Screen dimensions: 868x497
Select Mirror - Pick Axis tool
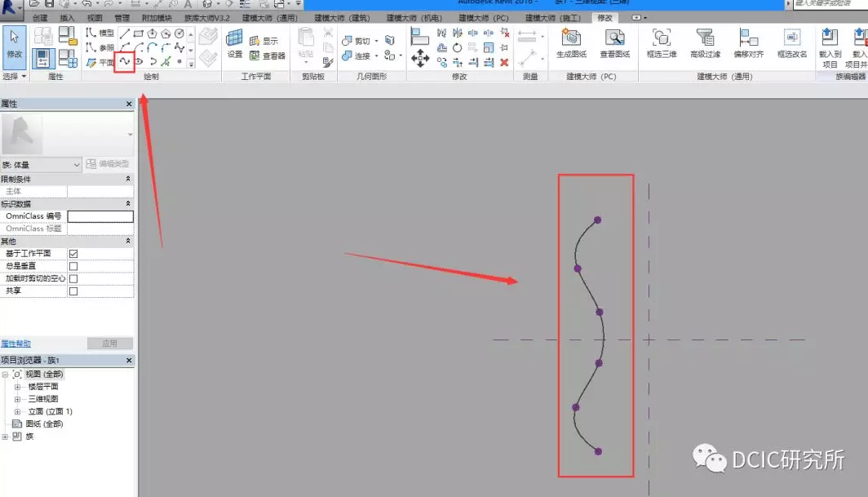click(442, 33)
